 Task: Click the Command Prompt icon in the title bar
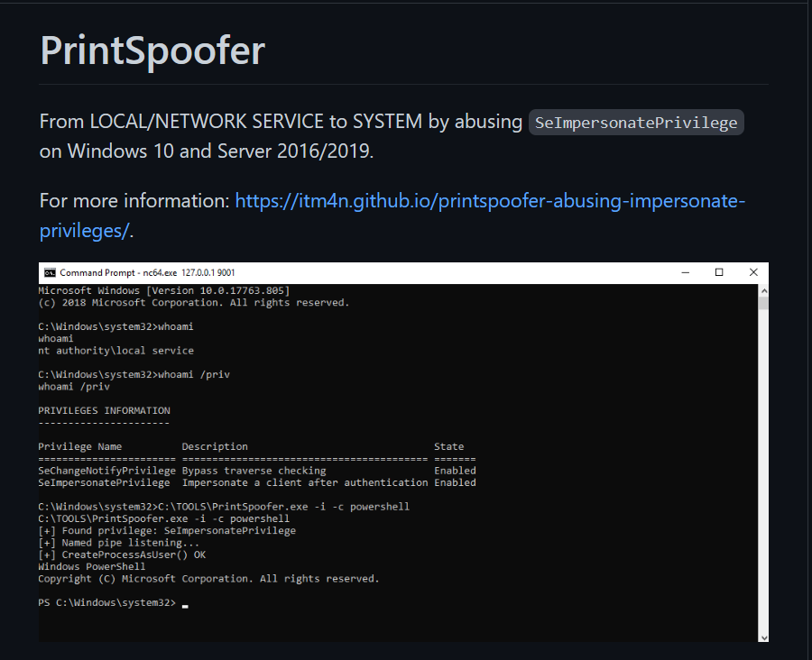[50, 273]
